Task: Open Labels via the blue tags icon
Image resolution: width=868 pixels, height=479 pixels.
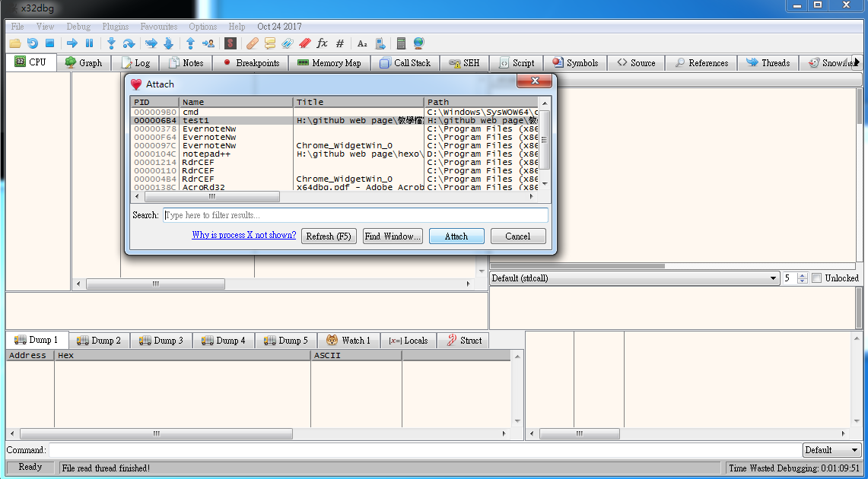Action: click(288, 43)
